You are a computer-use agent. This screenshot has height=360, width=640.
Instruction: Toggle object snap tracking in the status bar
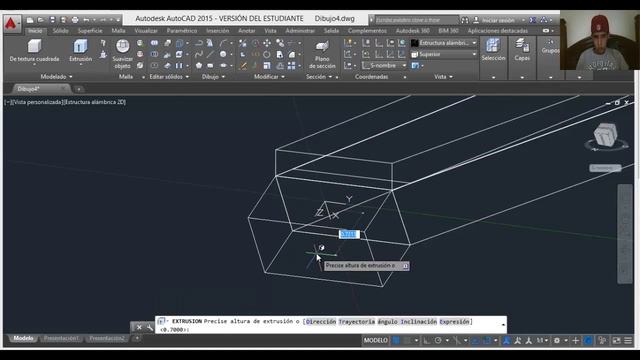[x=475, y=340]
